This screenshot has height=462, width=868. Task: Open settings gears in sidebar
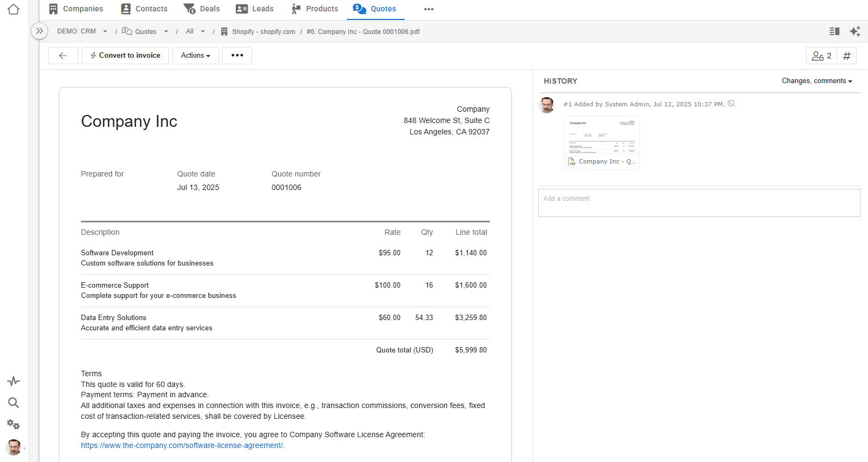(13, 425)
